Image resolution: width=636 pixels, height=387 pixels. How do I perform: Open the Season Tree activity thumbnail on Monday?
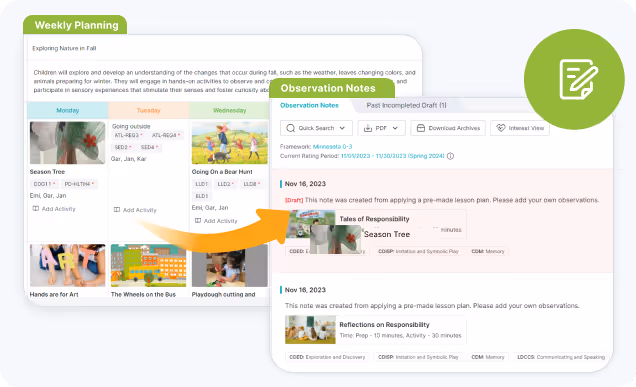pyautogui.click(x=67, y=143)
